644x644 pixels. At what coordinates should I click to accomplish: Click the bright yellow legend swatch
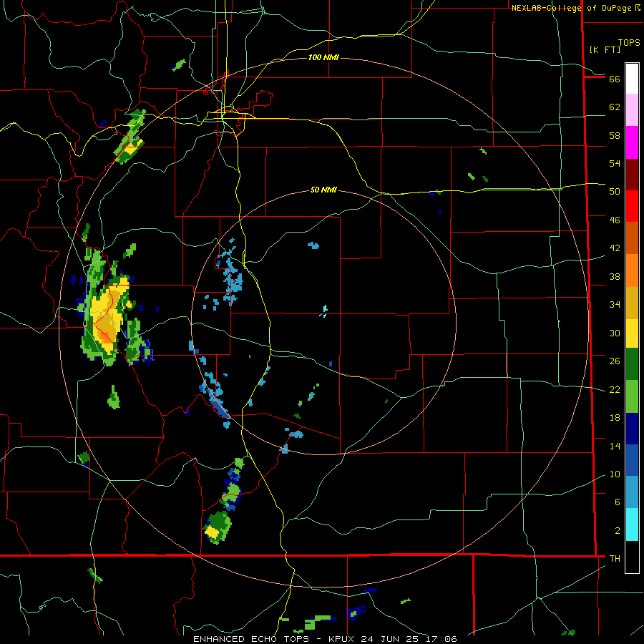click(x=632, y=333)
